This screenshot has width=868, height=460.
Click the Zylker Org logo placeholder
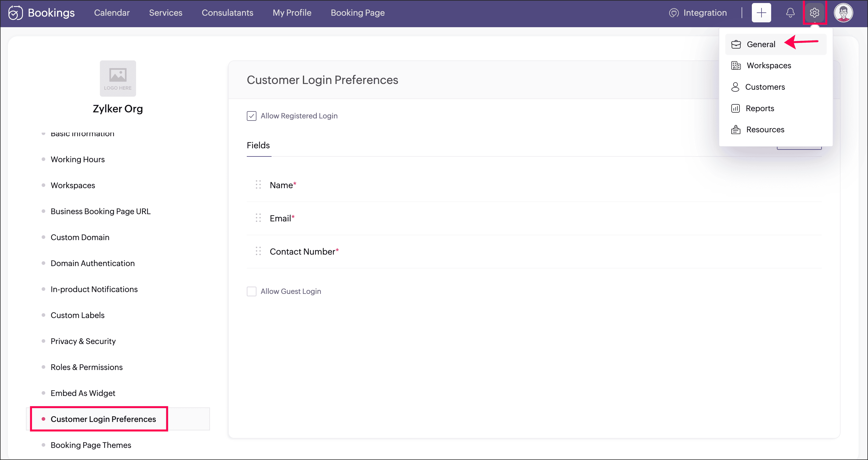tap(118, 79)
